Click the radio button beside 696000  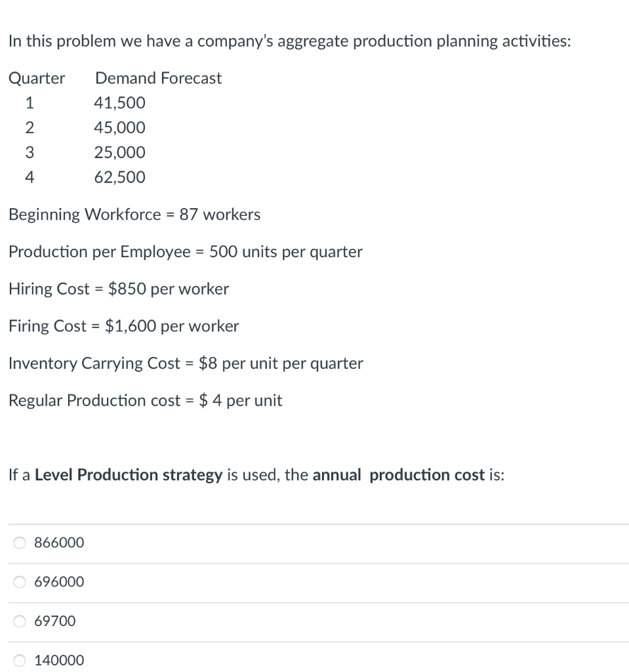pos(20,582)
